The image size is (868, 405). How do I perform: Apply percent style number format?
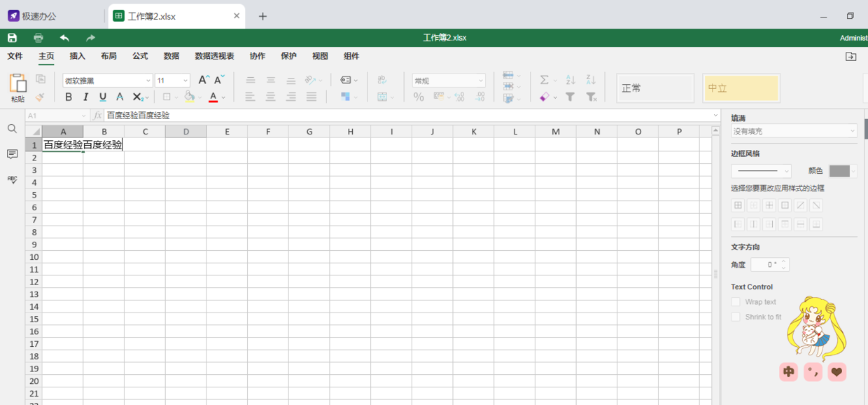419,97
